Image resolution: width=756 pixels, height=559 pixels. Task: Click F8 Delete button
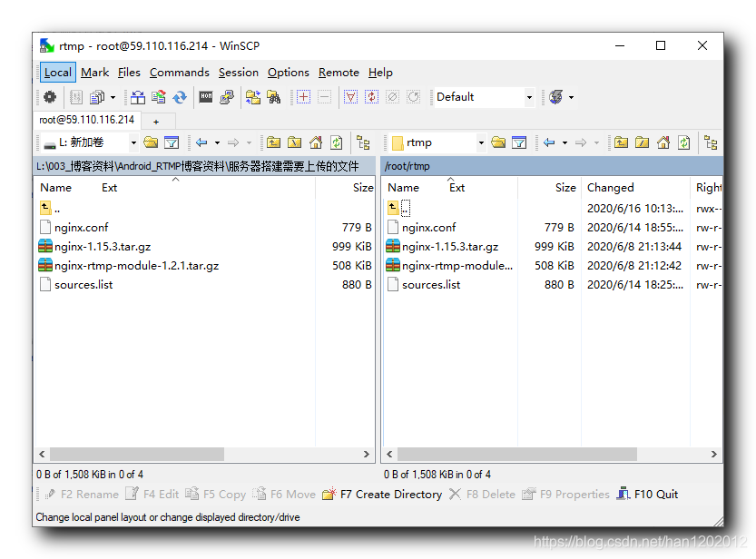click(482, 495)
